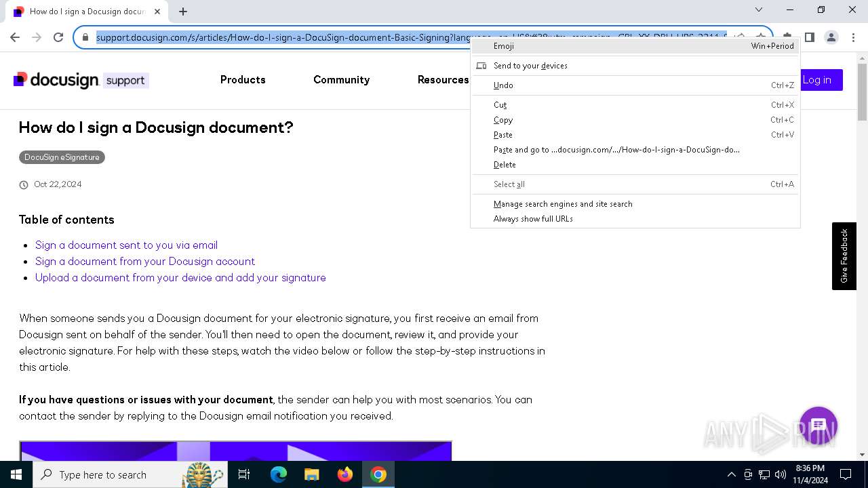Image resolution: width=868 pixels, height=488 pixels.
Task: Click the address bar URL field
Action: 410,37
